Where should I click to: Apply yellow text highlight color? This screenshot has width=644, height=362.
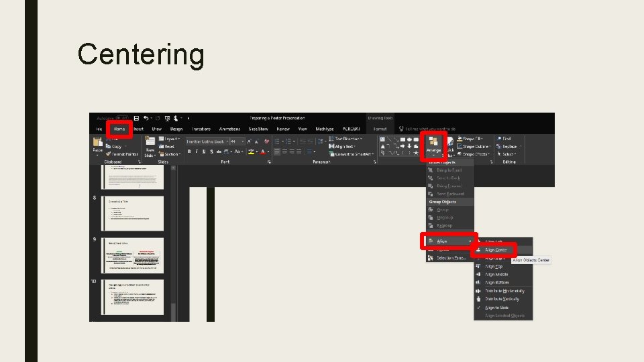pos(251,152)
